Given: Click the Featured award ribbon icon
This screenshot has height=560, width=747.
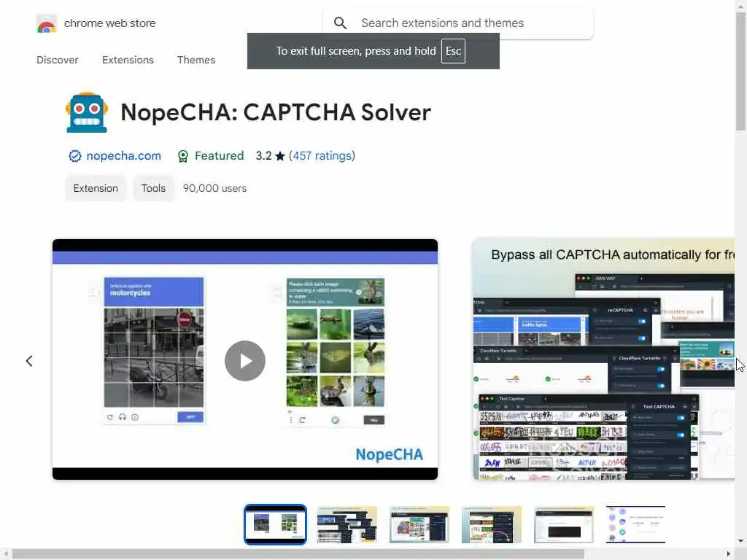Looking at the screenshot, I should click(183, 156).
